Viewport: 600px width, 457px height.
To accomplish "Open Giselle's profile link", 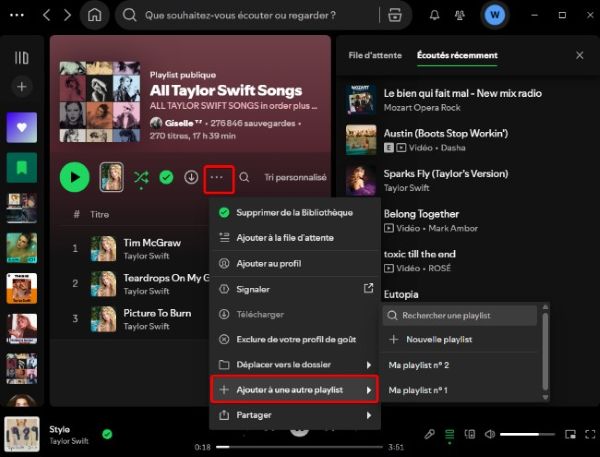I will 183,123.
